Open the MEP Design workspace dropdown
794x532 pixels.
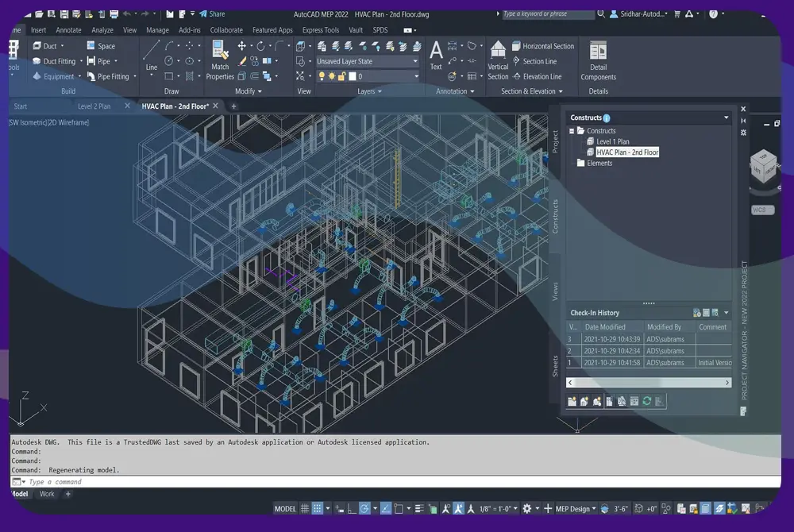point(575,509)
